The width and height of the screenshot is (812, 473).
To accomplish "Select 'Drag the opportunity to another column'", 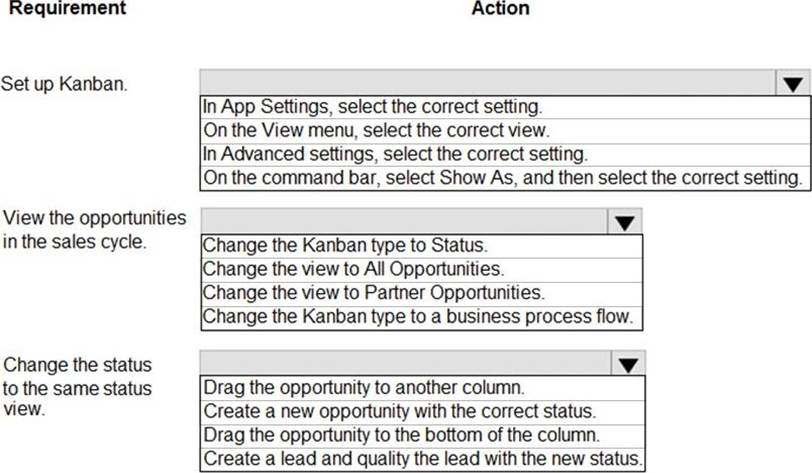I will [423, 388].
